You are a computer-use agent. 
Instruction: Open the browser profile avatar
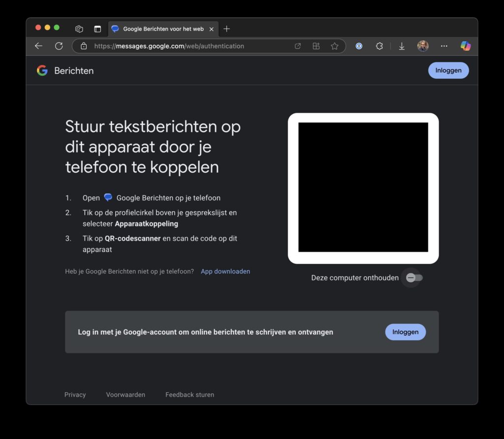423,46
